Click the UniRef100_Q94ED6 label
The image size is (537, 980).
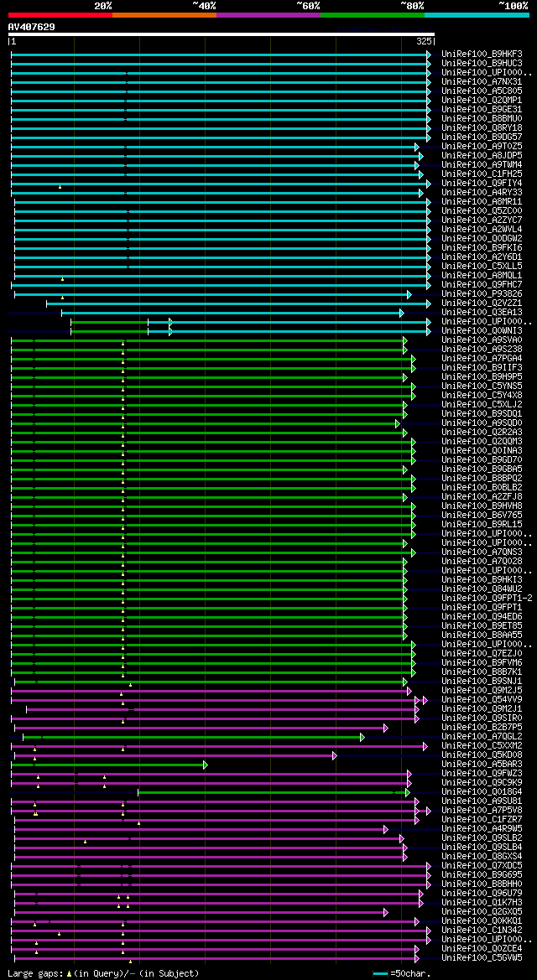(x=482, y=617)
